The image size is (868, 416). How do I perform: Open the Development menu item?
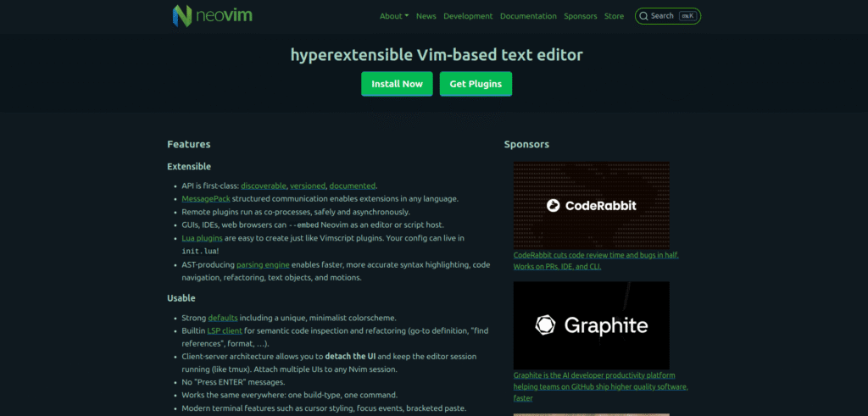pos(467,16)
